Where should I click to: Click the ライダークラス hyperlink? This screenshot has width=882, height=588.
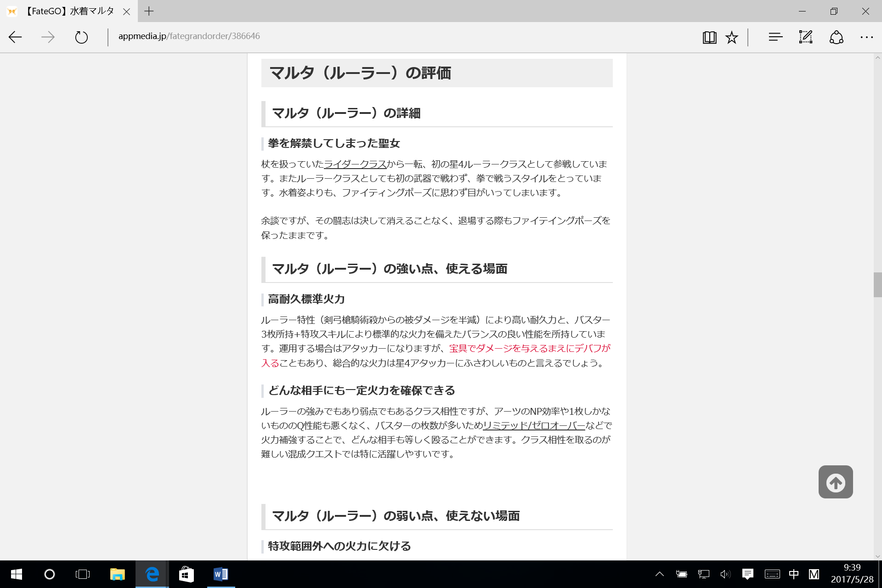tap(355, 164)
